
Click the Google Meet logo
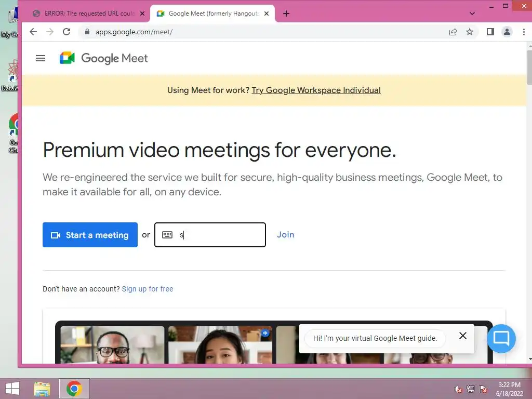pyautogui.click(x=103, y=58)
